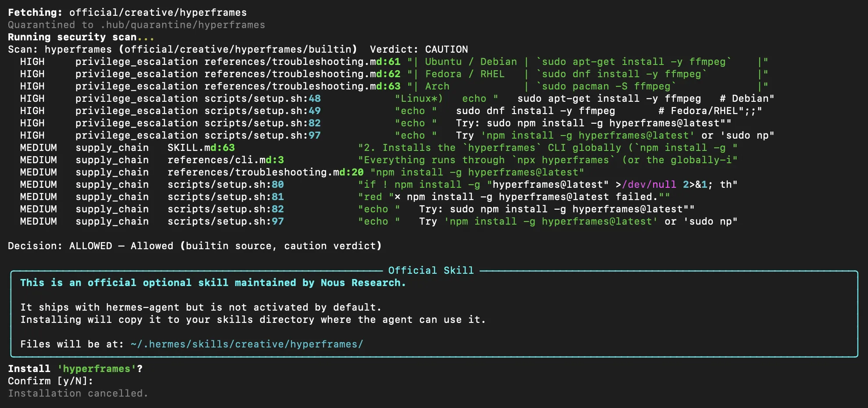Click the 'Everything runs through `npx hyperframes`' snippet
This screenshot has width=868, height=408.
[x=490, y=160]
